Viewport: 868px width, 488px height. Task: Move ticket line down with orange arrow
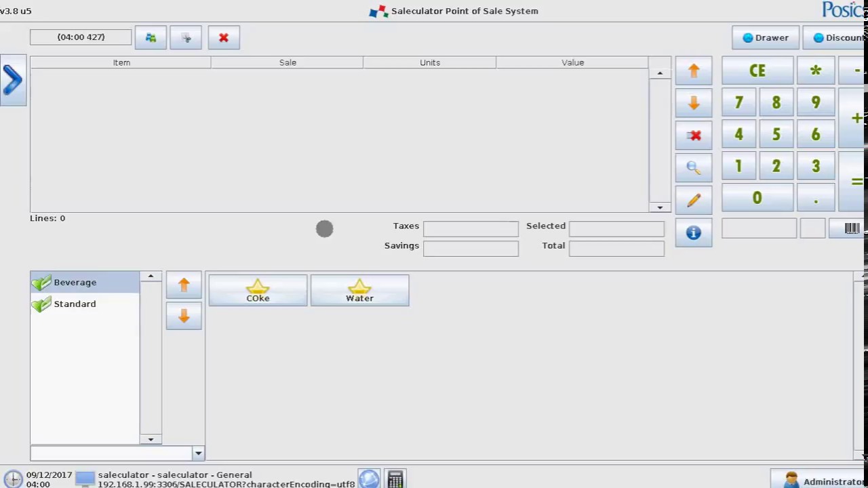coord(694,103)
